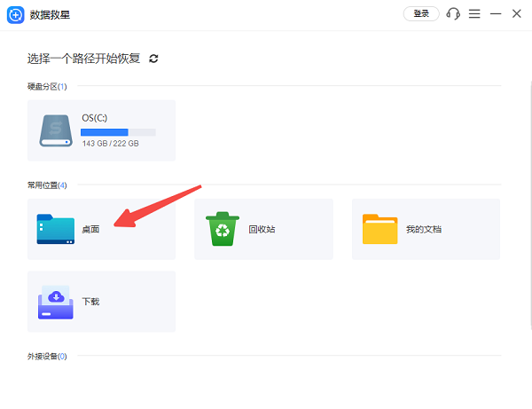Open the customer support headset icon

click(454, 14)
